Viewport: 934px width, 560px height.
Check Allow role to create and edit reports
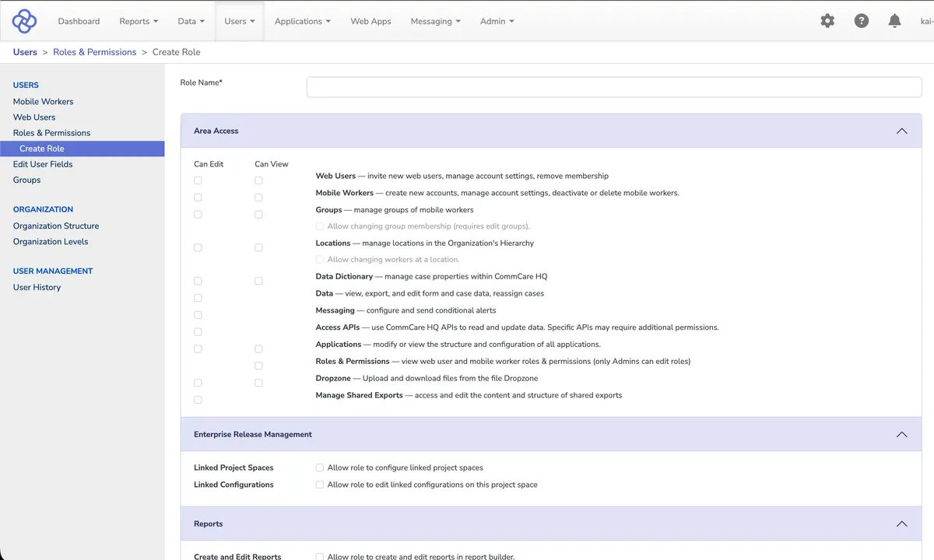click(x=319, y=557)
